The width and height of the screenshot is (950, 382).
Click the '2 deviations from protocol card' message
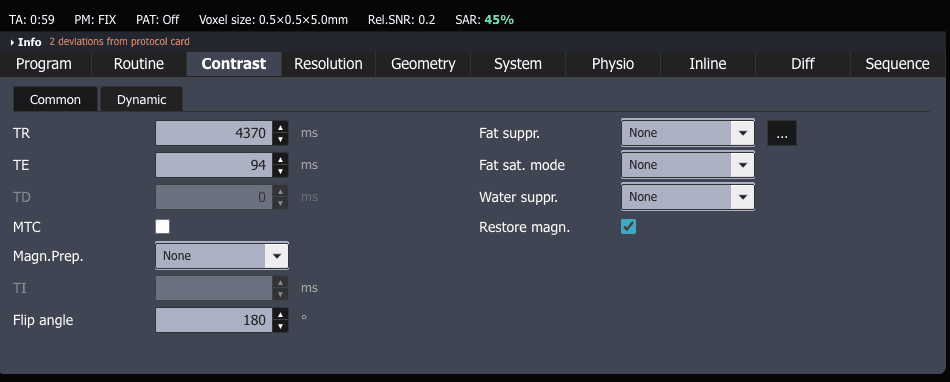tap(119, 42)
